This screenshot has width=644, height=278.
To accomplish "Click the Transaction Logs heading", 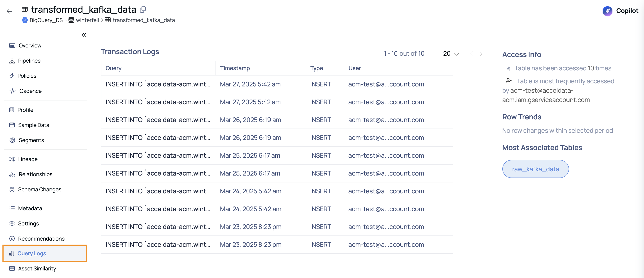I will (130, 52).
